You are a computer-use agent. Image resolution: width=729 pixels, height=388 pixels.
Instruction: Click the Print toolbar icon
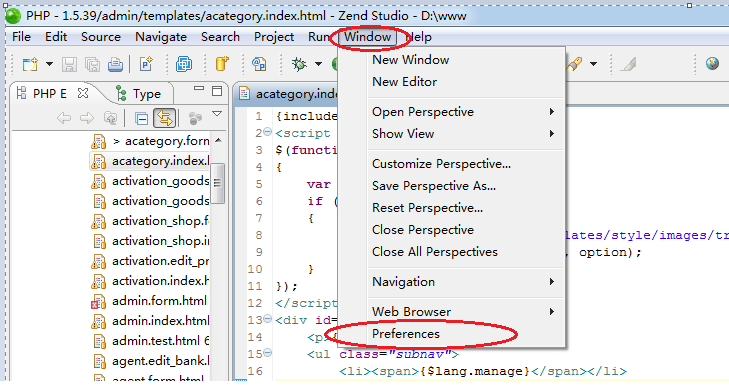115,64
